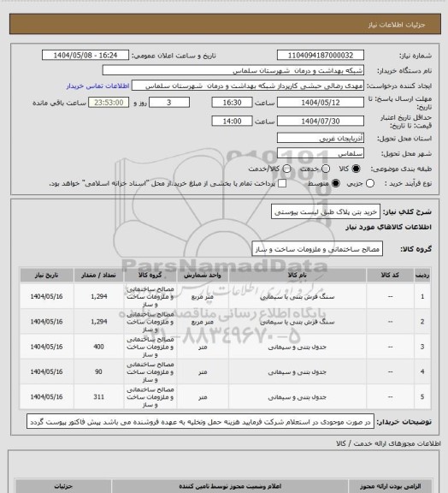Image resolution: width=448 pixels, height=493 pixels.
Task: Select the متوسط purchase type radio
Action: point(336,183)
